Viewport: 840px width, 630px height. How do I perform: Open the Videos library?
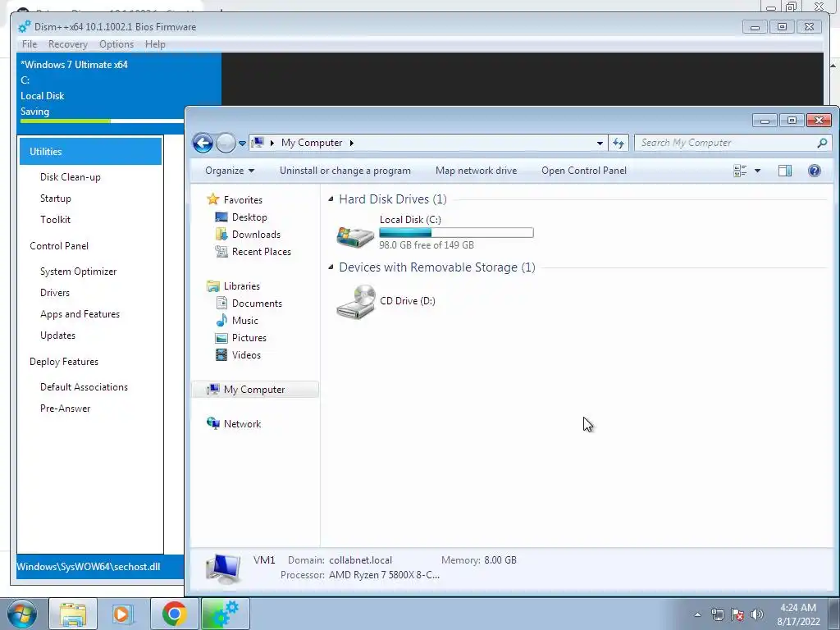(x=246, y=355)
